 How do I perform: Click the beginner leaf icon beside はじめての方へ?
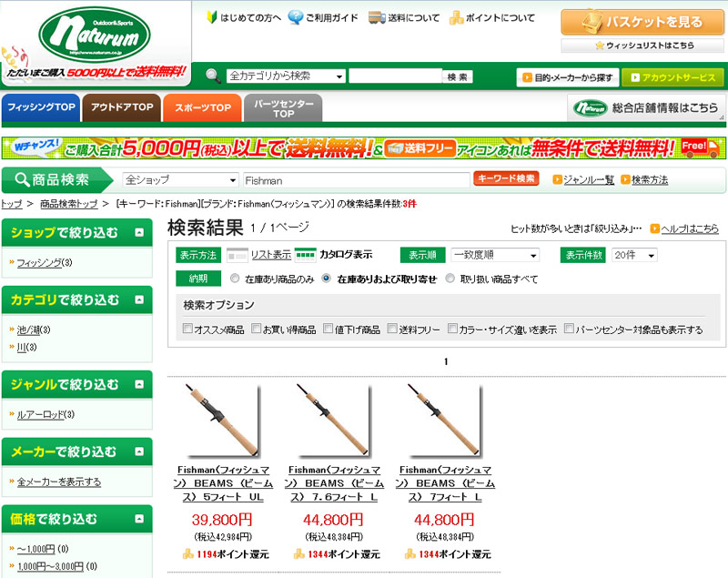pyautogui.click(x=212, y=17)
